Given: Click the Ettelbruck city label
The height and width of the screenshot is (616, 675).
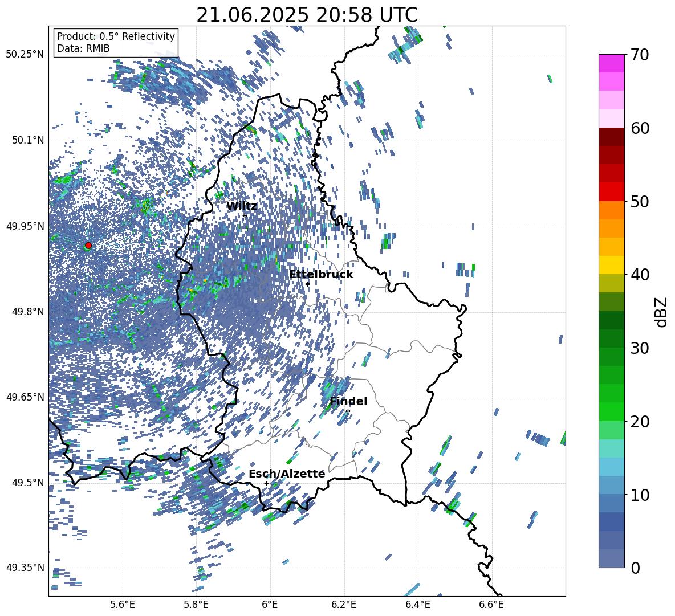Looking at the screenshot, I should 321,275.
